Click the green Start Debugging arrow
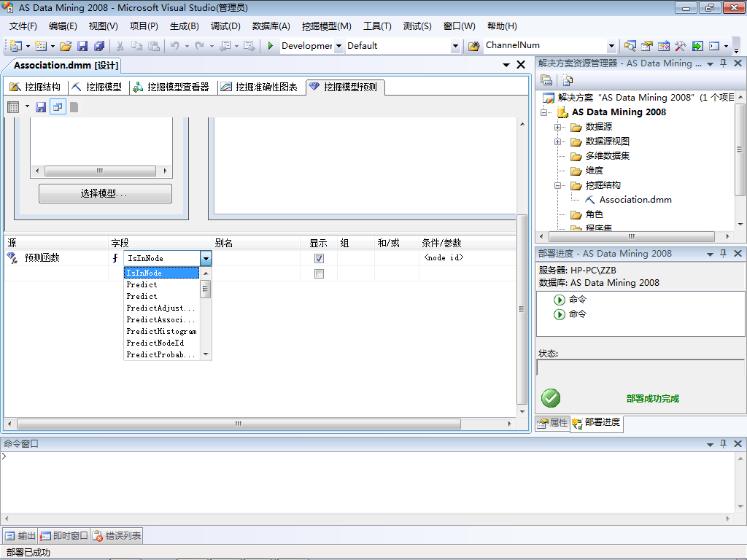The image size is (747, 560). pyautogui.click(x=270, y=46)
